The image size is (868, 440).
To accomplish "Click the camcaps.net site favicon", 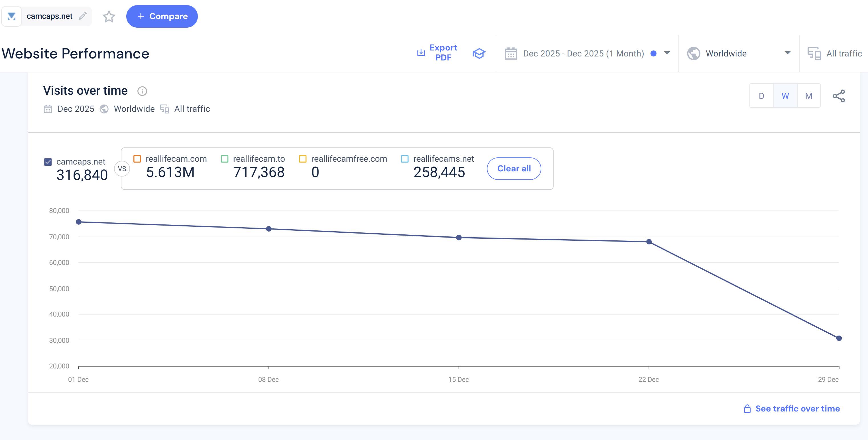I will [x=12, y=16].
